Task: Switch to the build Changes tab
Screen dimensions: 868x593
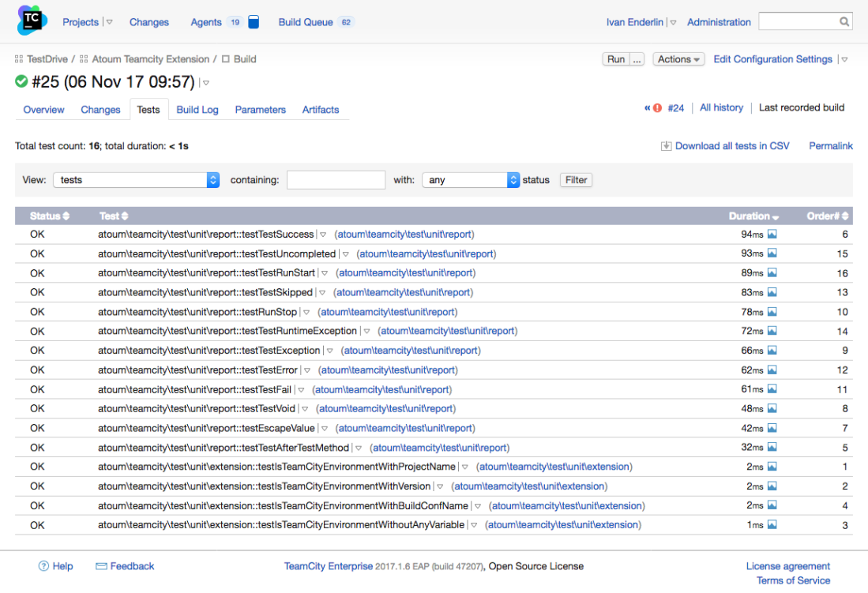Action: pos(100,110)
